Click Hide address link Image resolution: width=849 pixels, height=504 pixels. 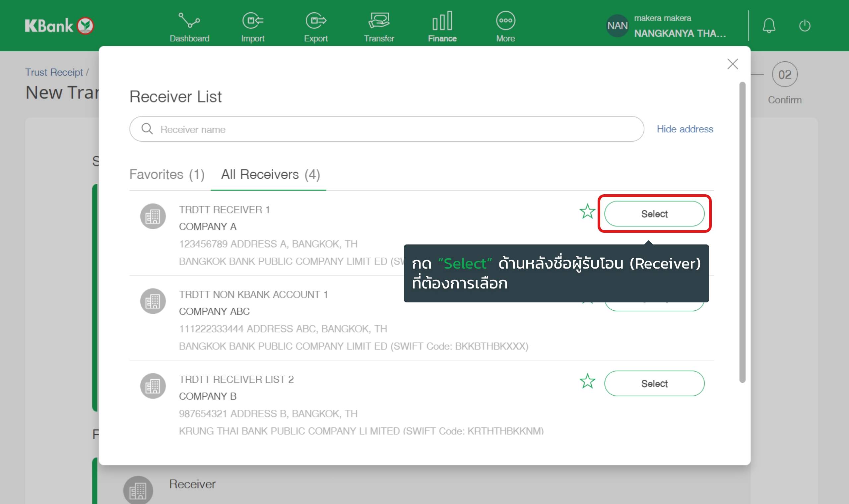(685, 129)
